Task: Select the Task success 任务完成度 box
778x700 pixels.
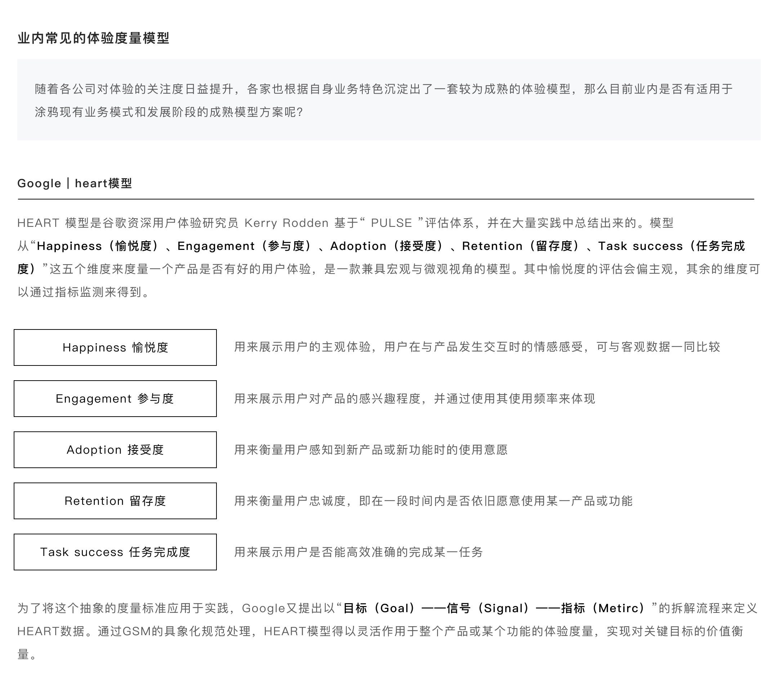Action: (115, 552)
